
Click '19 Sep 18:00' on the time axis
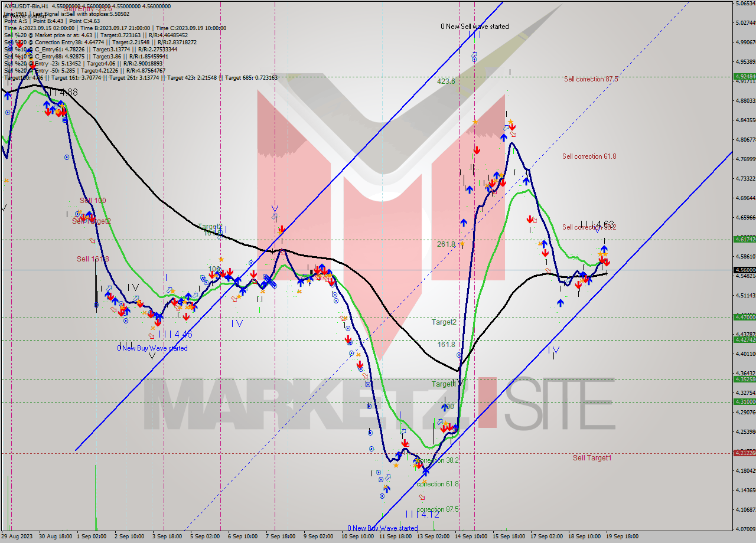[623, 537]
